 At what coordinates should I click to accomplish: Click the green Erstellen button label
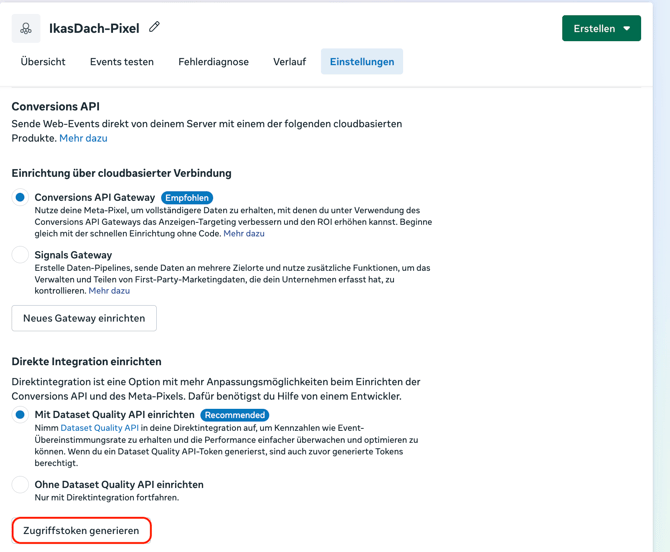tap(594, 29)
